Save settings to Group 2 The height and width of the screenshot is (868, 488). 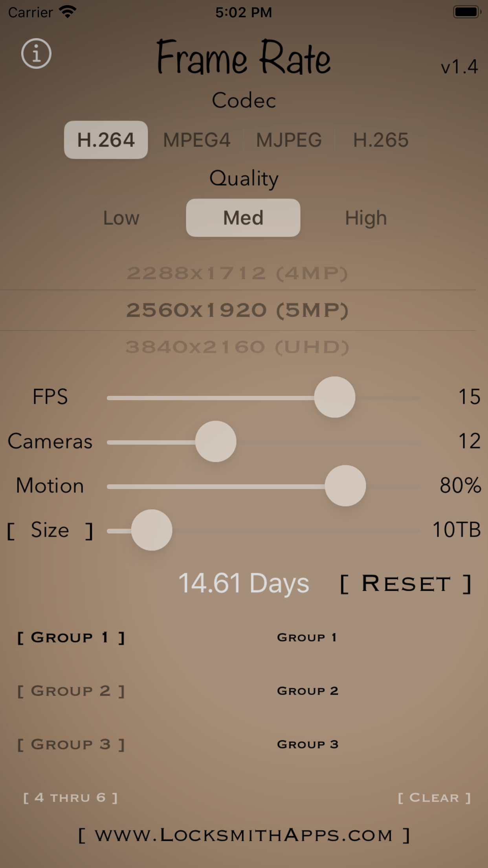click(x=71, y=691)
